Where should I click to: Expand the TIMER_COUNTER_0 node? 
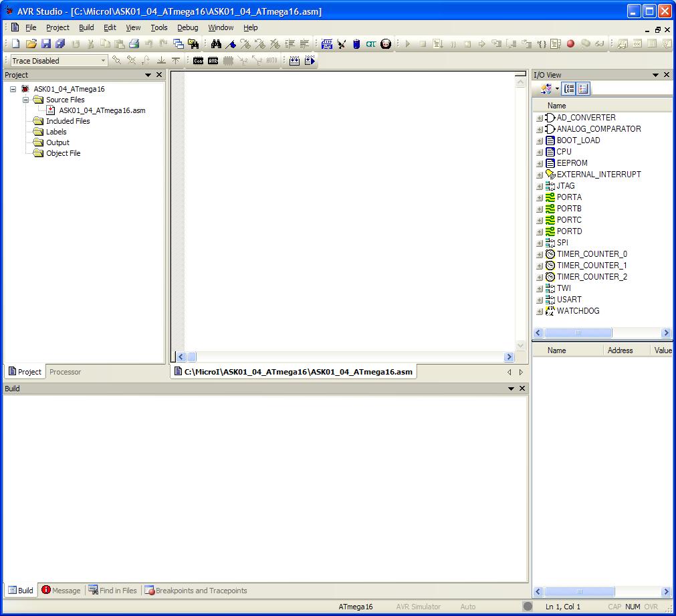pyautogui.click(x=539, y=255)
